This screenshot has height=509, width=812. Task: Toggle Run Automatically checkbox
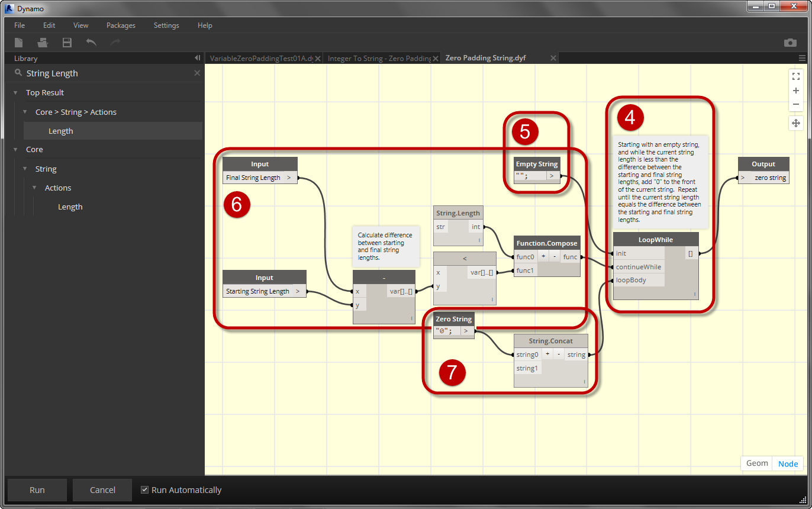click(x=144, y=490)
